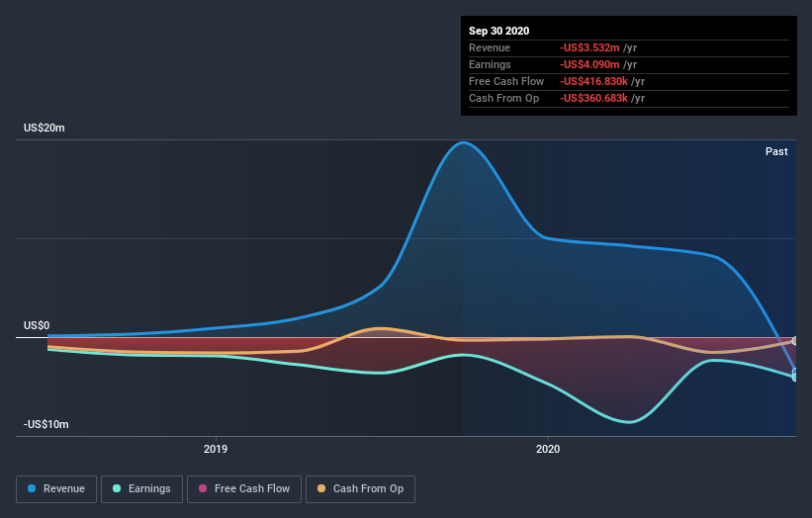Click the Revenue row label in the tooltip
The image size is (812, 518).
[x=490, y=47]
